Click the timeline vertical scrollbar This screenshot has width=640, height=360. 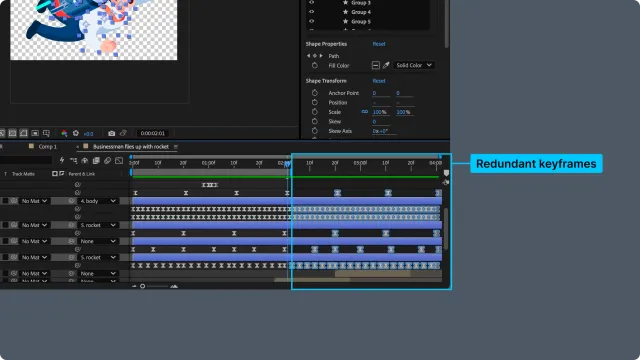[x=446, y=229]
